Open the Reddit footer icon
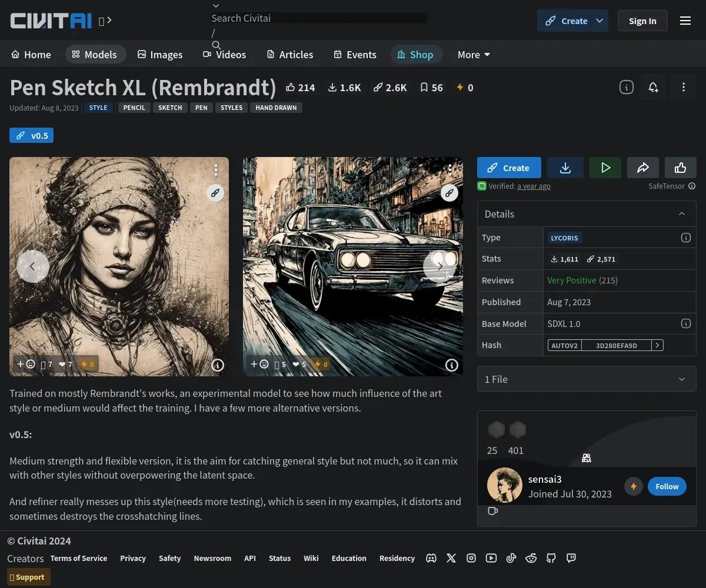This screenshot has height=588, width=706. pyautogui.click(x=531, y=558)
